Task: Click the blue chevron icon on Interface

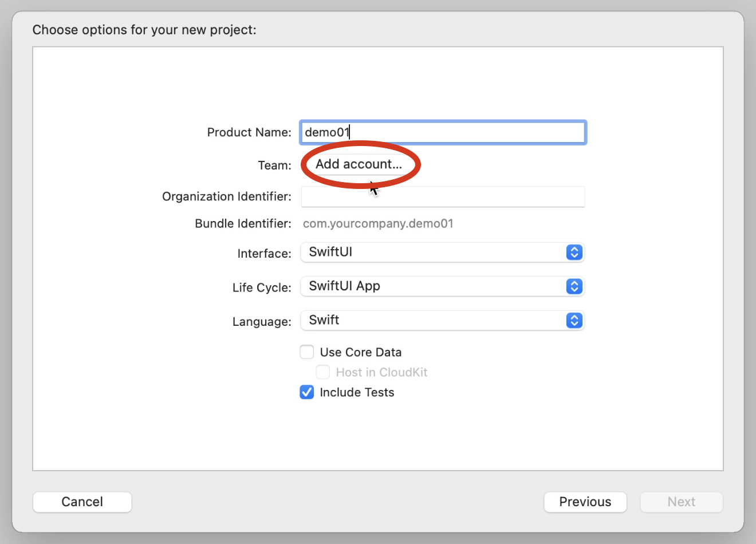Action: (574, 252)
